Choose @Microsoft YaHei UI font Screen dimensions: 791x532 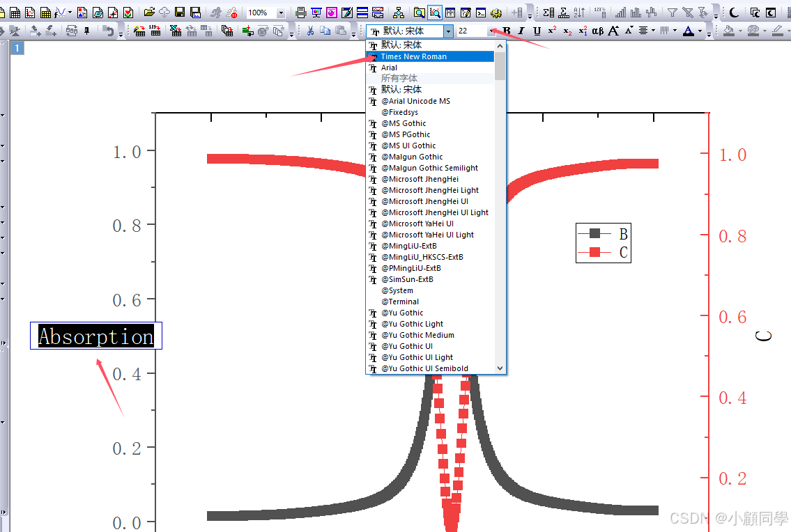tap(430, 224)
